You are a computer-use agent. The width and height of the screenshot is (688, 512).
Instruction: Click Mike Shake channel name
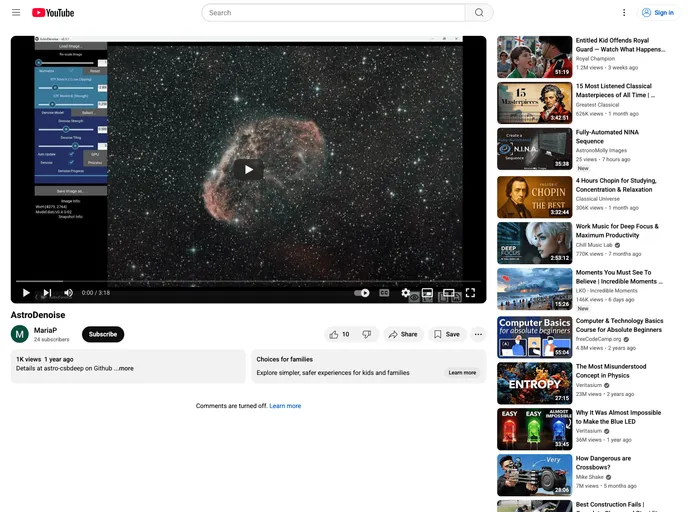point(590,477)
